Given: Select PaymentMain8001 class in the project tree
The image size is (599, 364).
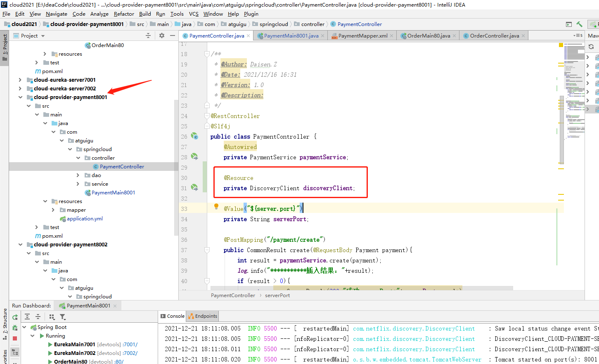Looking at the screenshot, I should click(113, 193).
